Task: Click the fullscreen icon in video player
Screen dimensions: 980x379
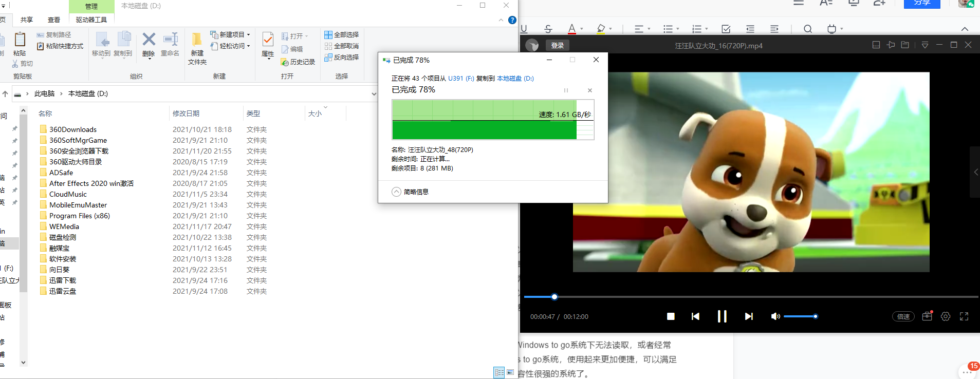Action: pyautogui.click(x=964, y=316)
